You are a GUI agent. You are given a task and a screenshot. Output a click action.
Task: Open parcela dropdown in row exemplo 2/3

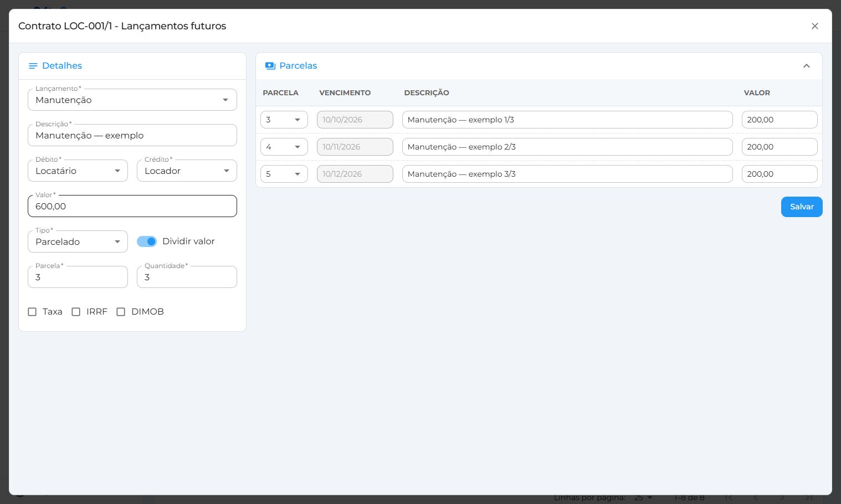point(284,147)
